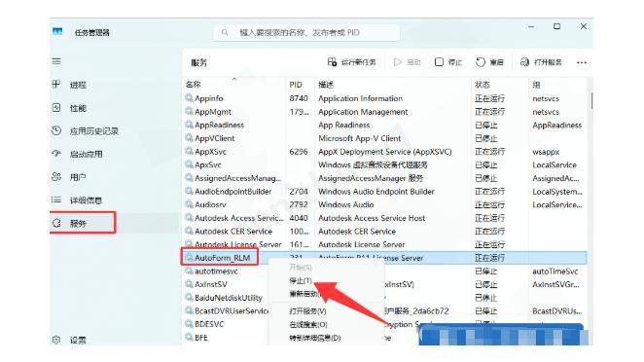Screen dimensions: 644x362
Task: Go to the 进程 (Processes) page
Action: pyautogui.click(x=78, y=85)
